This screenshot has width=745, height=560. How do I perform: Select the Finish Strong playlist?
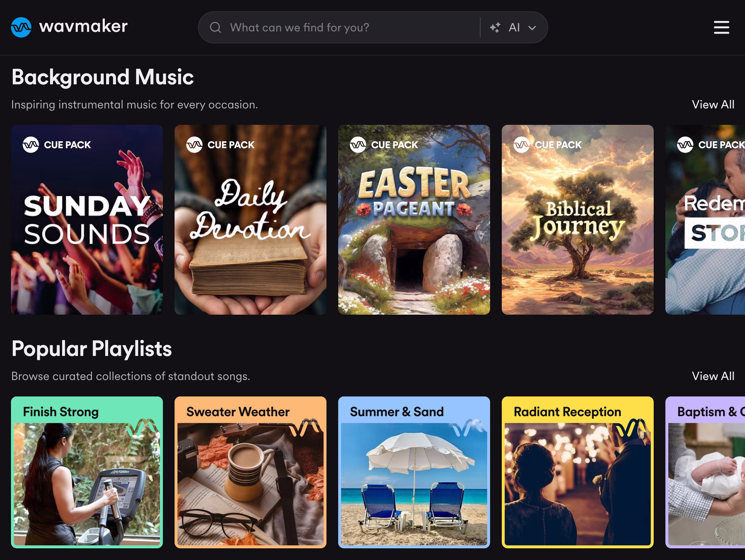[87, 475]
